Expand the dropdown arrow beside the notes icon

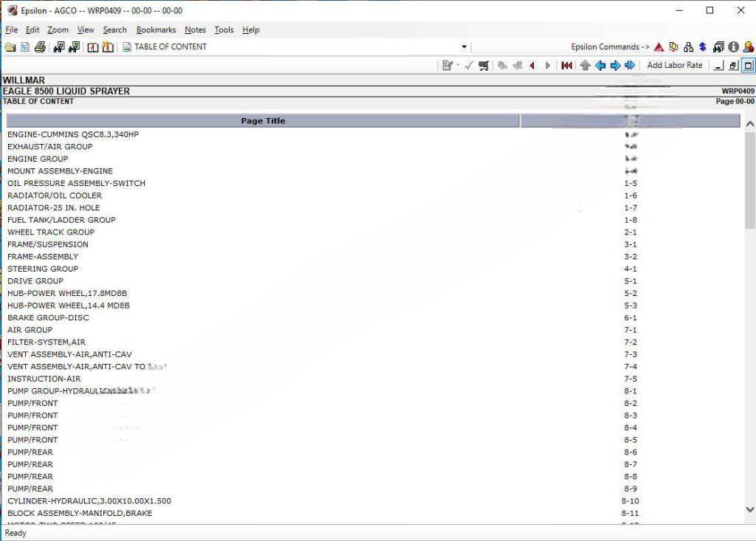pyautogui.click(x=458, y=66)
